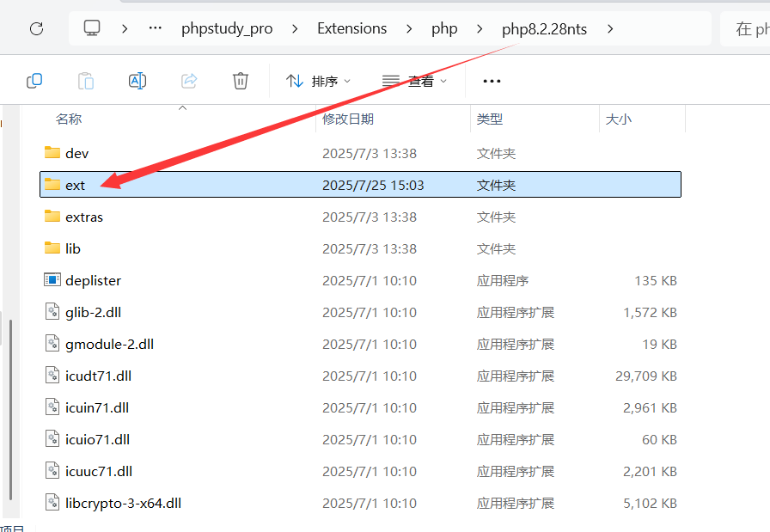The height and width of the screenshot is (532, 770).
Task: Click the Delete (trash) icon
Action: tap(241, 80)
